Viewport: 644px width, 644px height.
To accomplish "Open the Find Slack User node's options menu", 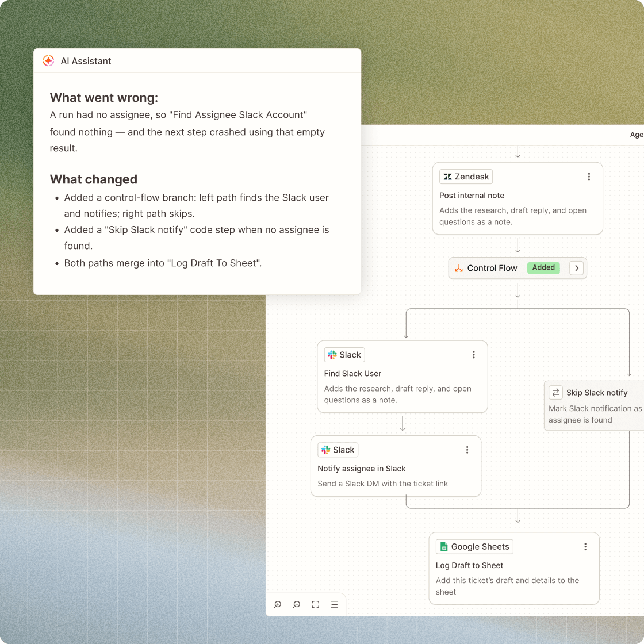I will coord(474,355).
